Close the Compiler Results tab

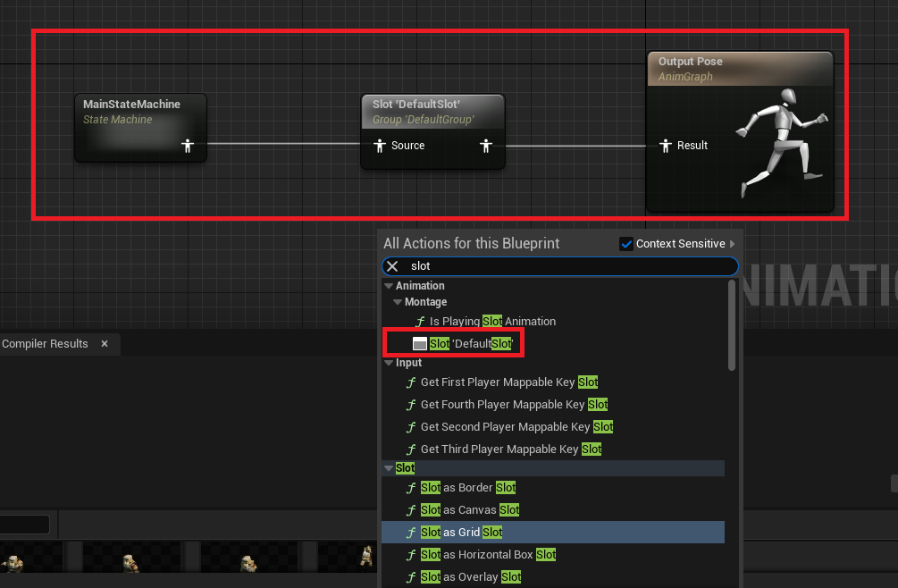point(105,343)
